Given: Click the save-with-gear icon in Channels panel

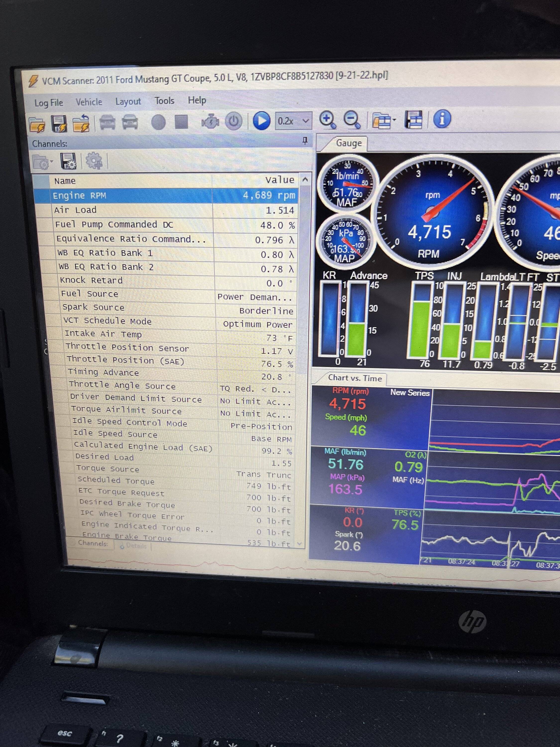Looking at the screenshot, I should (x=68, y=161).
